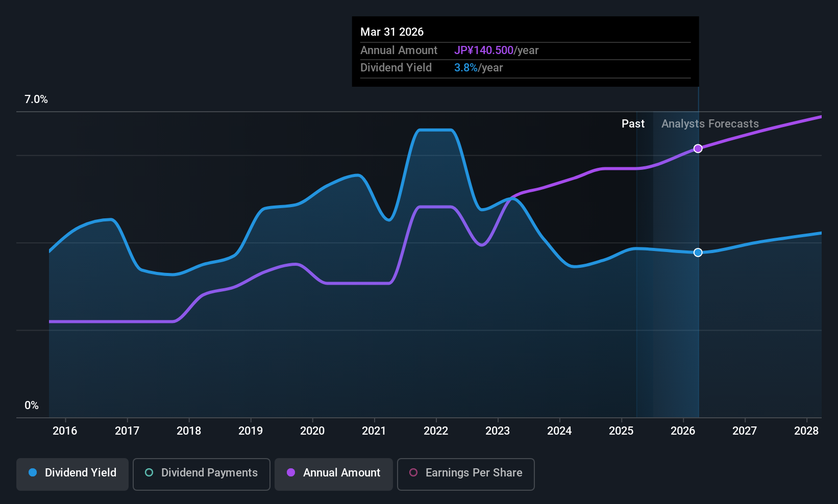
Task: Click the blue Dividend Yield legend dot
Action: pos(33,472)
